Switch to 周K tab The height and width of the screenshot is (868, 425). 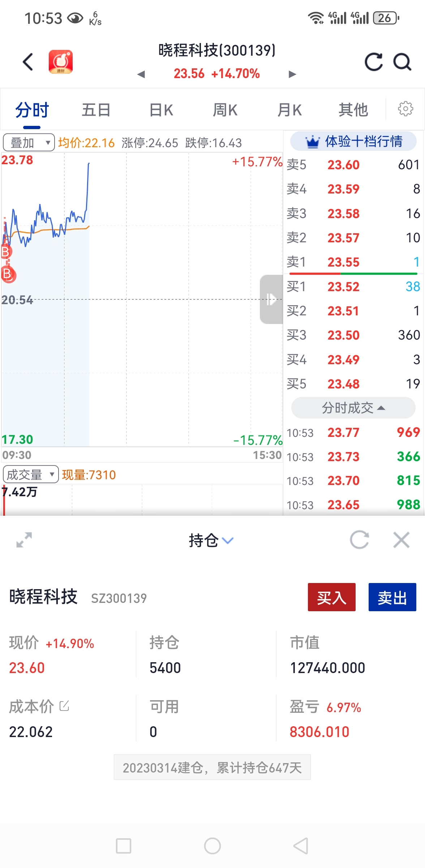225,110
